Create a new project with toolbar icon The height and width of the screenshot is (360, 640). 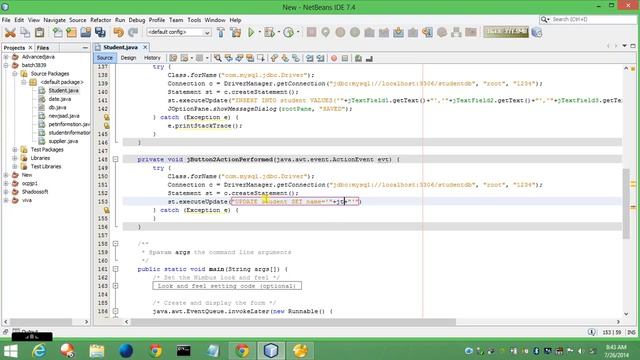click(71, 32)
